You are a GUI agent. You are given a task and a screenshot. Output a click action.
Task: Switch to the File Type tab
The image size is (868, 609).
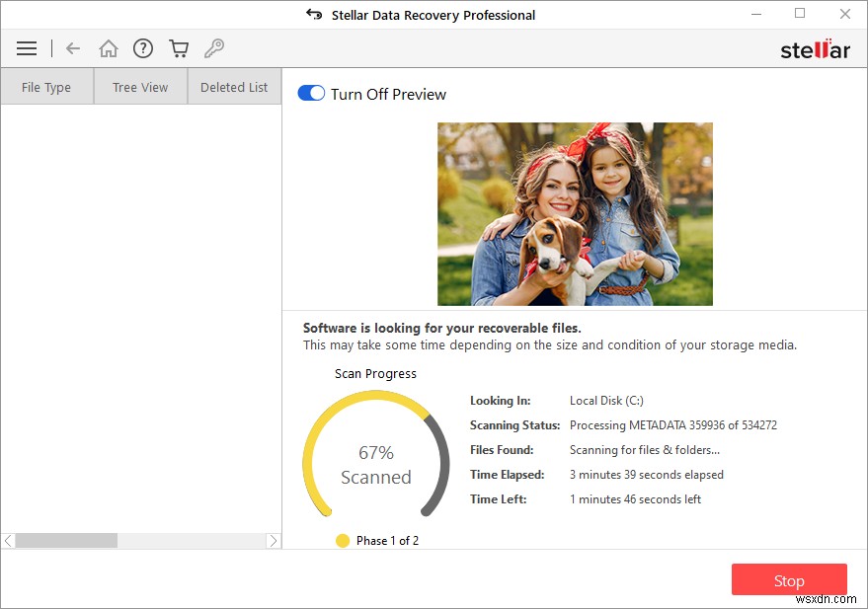tap(46, 87)
